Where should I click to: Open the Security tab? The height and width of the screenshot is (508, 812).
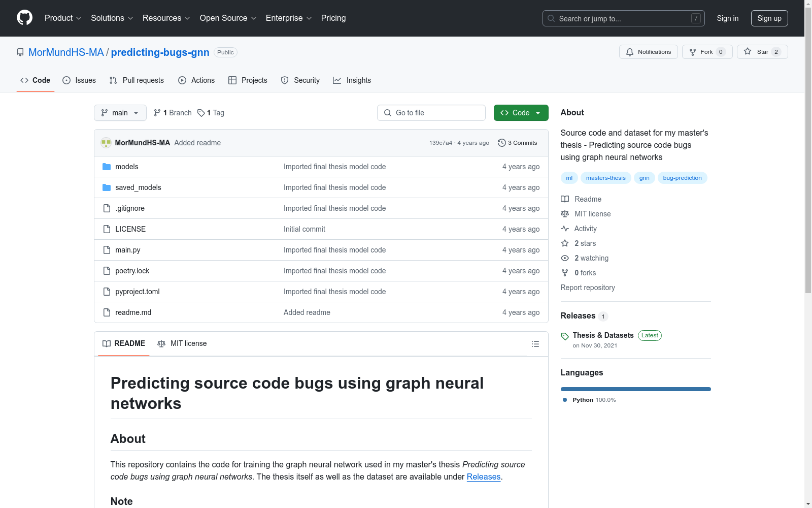point(300,80)
